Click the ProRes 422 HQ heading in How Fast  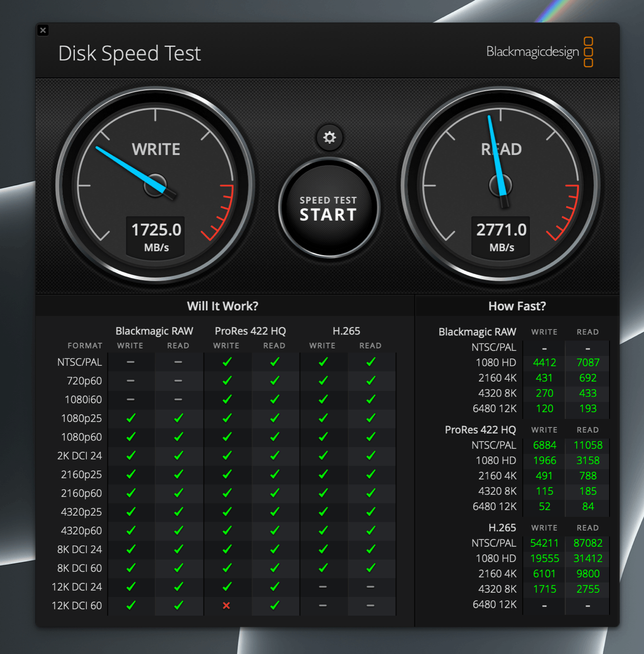click(x=480, y=430)
